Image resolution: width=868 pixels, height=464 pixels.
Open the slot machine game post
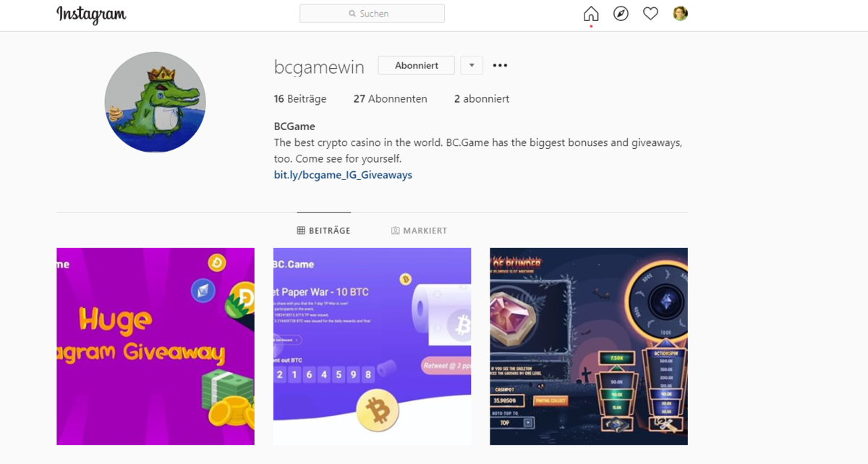pos(589,346)
